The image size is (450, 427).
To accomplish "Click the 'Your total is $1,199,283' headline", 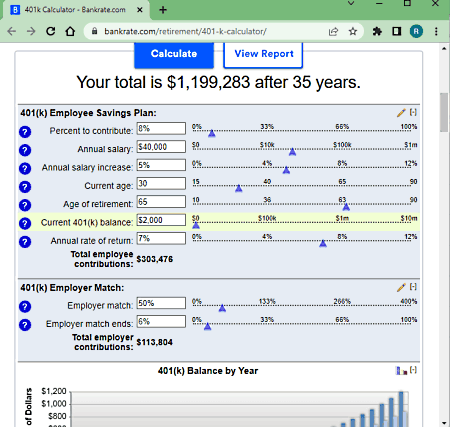I will click(x=219, y=82).
